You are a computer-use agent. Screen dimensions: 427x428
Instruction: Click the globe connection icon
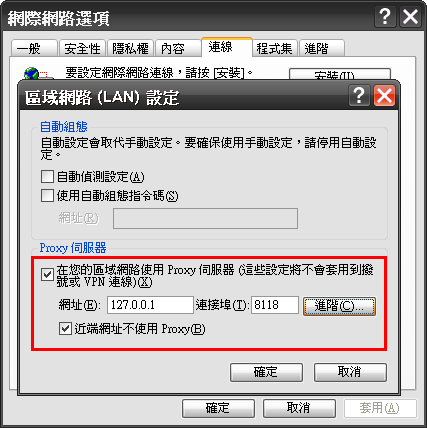[x=32, y=73]
